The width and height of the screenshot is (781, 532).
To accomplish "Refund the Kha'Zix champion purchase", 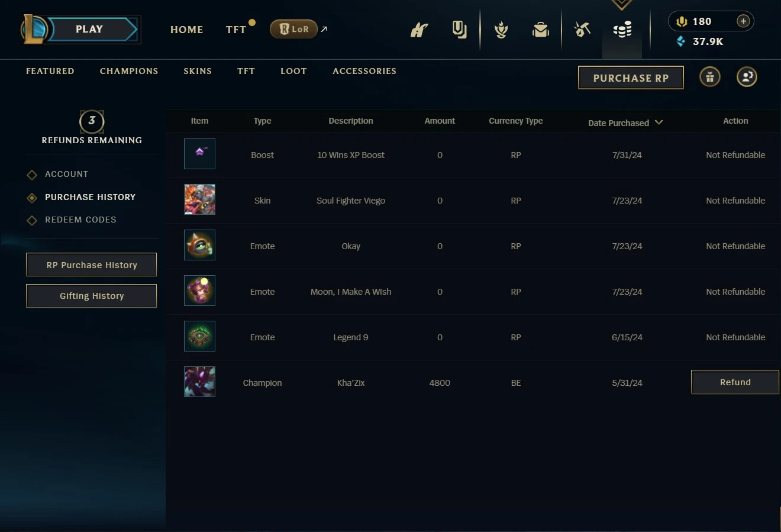I will click(735, 382).
